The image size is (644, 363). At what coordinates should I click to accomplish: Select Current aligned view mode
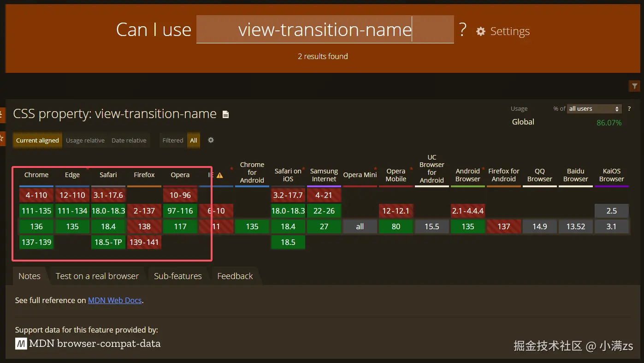click(x=37, y=140)
